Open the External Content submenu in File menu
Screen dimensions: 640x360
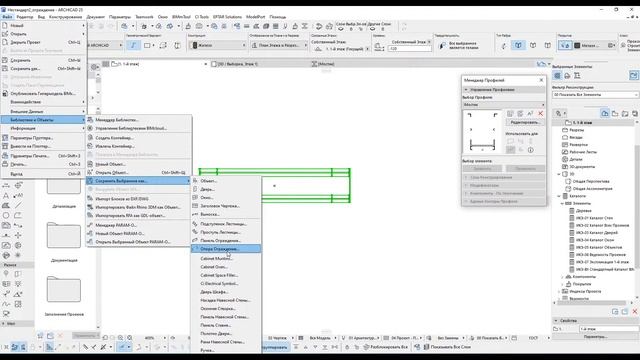[44, 111]
